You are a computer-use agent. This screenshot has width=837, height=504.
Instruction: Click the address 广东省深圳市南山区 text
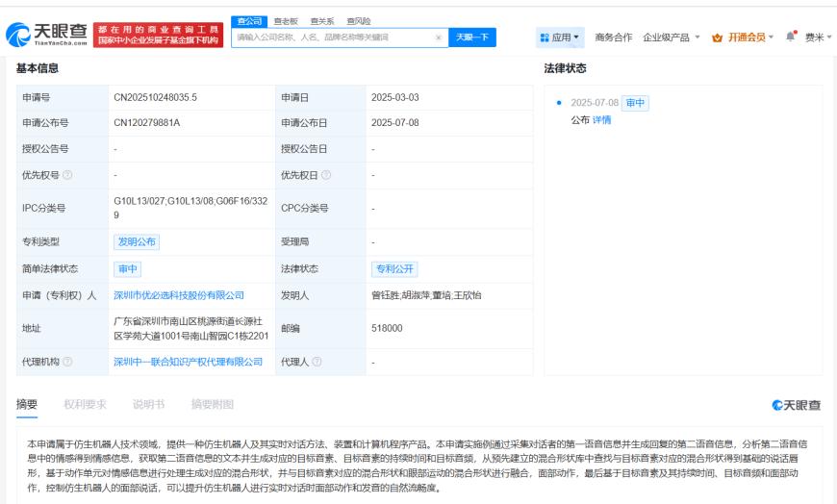(191, 328)
